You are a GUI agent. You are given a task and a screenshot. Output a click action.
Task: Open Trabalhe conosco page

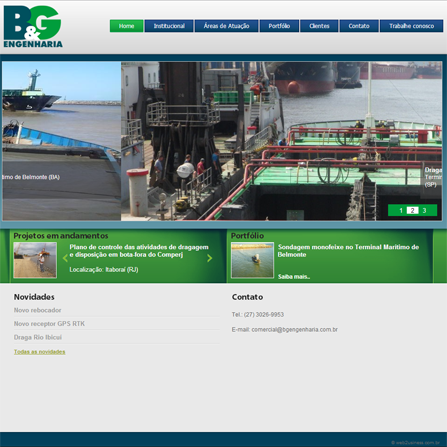pos(412,26)
